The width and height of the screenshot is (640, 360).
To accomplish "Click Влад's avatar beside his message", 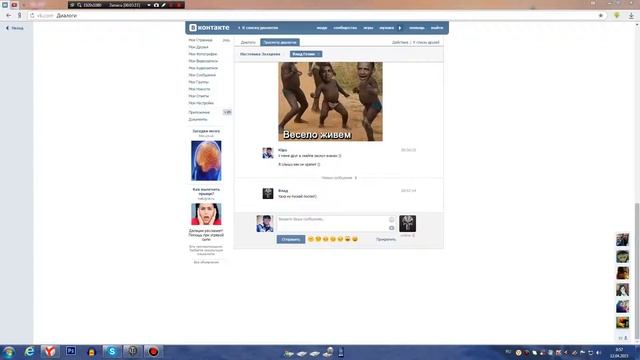I will click(268, 193).
